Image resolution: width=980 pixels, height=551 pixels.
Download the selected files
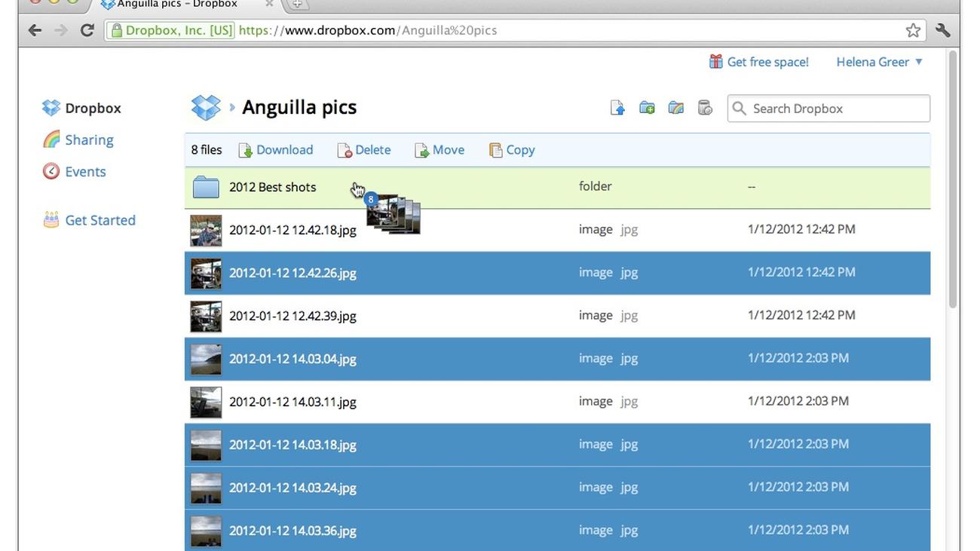pos(276,150)
